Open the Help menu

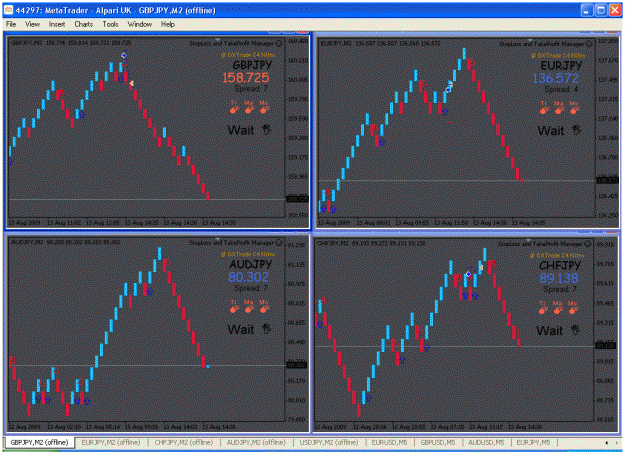[167, 24]
